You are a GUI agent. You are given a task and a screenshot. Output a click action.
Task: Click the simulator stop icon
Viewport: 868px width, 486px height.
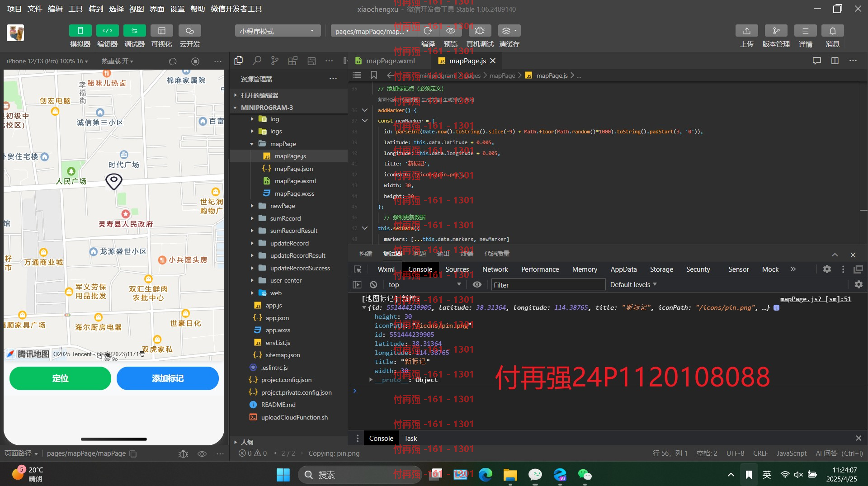click(x=195, y=61)
